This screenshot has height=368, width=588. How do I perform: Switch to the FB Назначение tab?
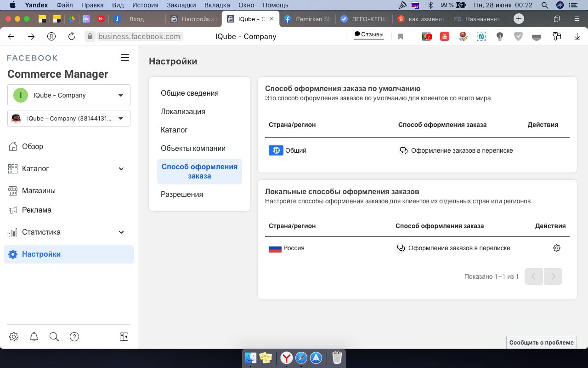coord(477,19)
